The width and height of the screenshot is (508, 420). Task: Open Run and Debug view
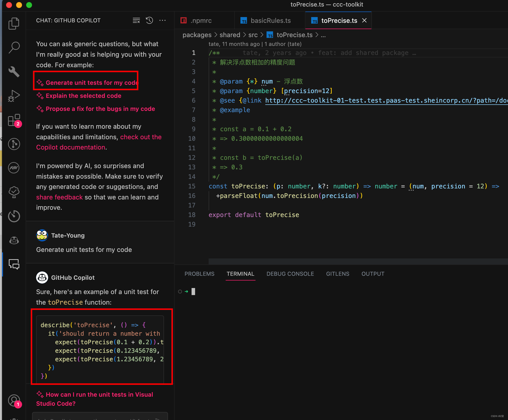click(14, 96)
